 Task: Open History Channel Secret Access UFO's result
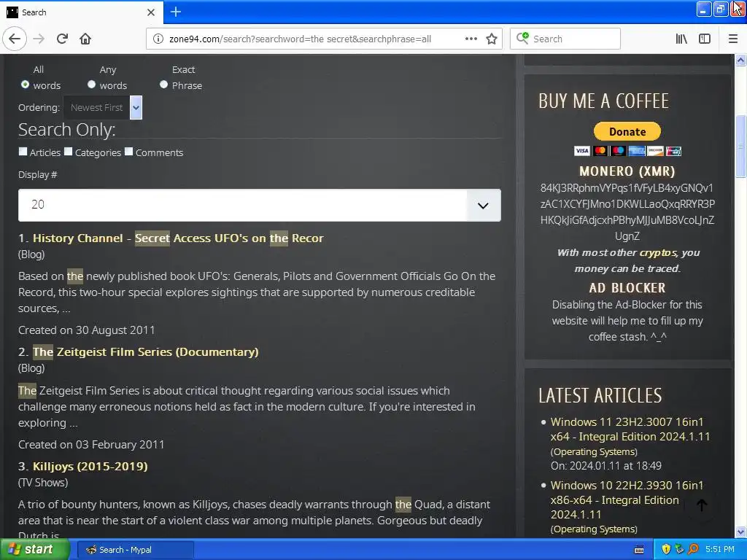[178, 238]
